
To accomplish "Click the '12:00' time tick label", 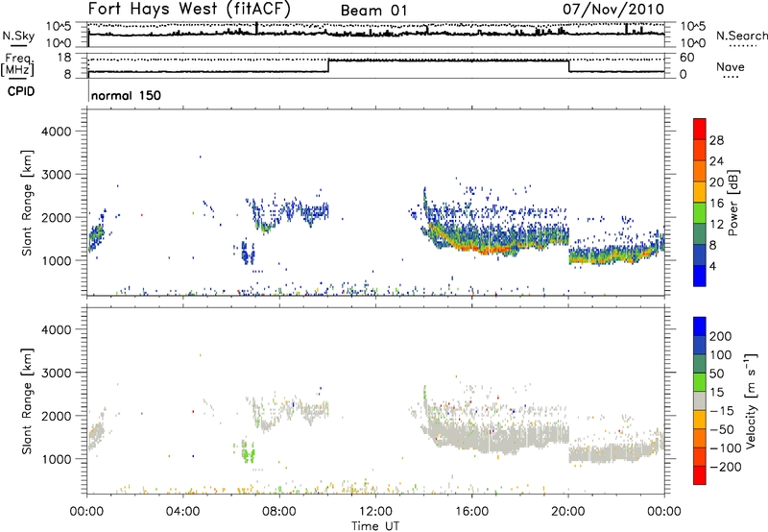I will click(x=375, y=512).
